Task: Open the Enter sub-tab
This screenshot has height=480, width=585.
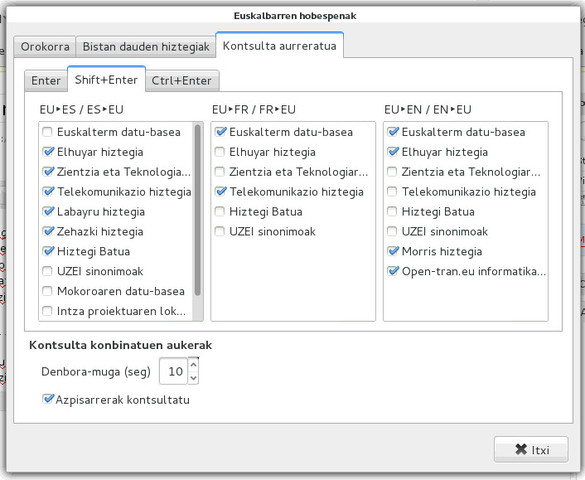Action: pos(46,81)
